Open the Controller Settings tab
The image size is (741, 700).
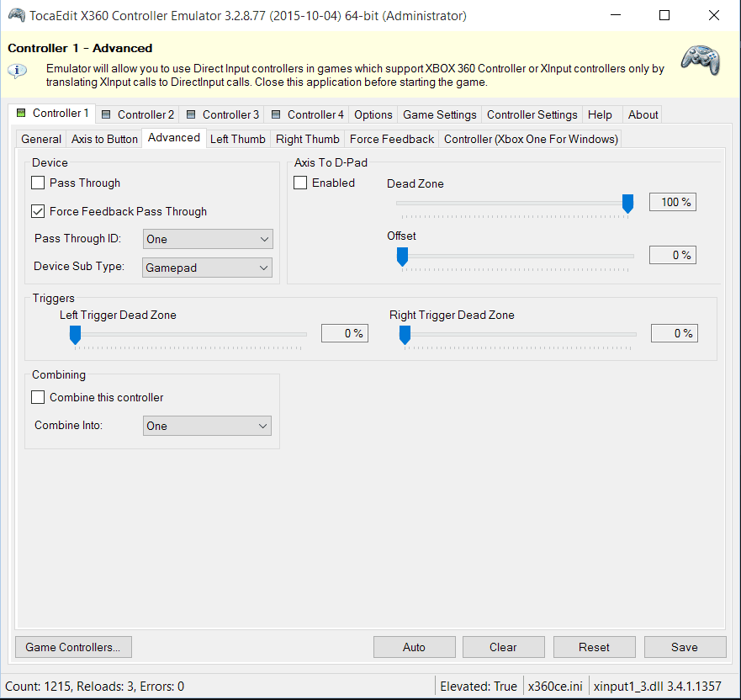click(x=532, y=115)
